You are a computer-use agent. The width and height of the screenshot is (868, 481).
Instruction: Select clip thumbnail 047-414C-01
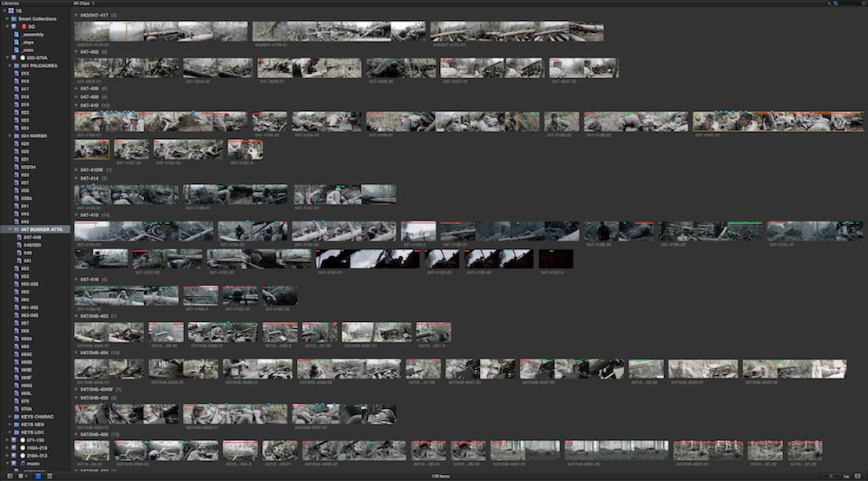pyautogui.click(x=345, y=194)
